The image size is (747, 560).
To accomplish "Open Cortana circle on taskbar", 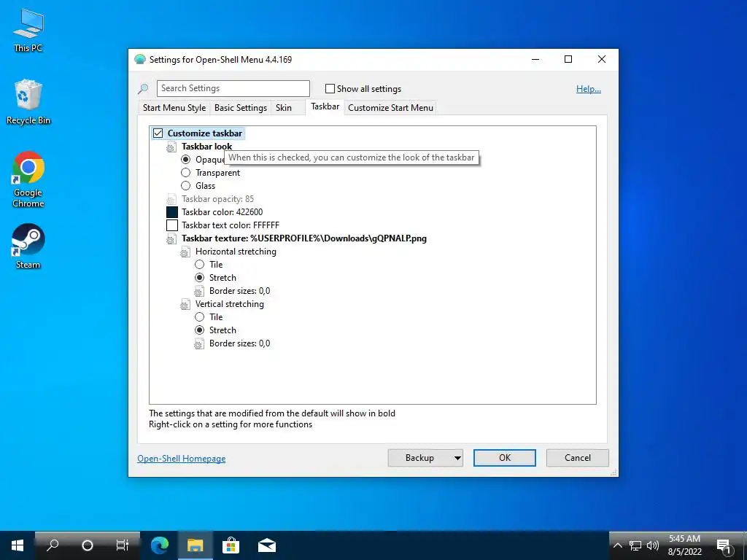I will click(x=88, y=545).
